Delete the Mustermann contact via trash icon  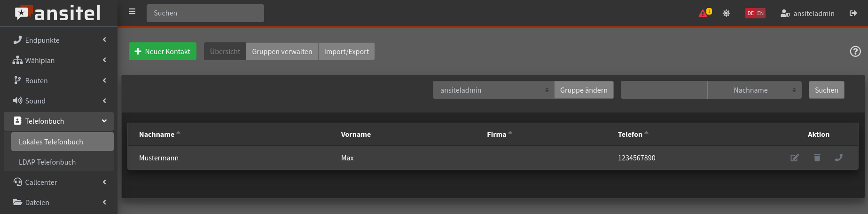817,158
